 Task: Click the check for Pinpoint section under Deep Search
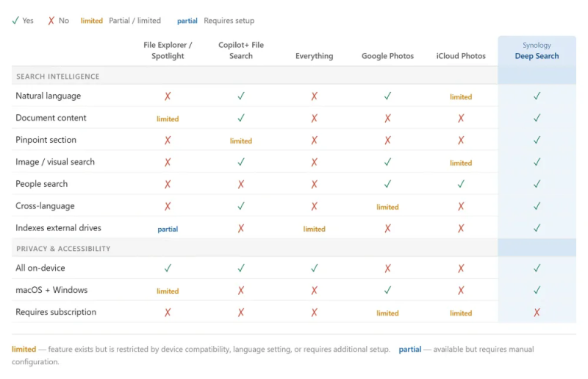[537, 140]
